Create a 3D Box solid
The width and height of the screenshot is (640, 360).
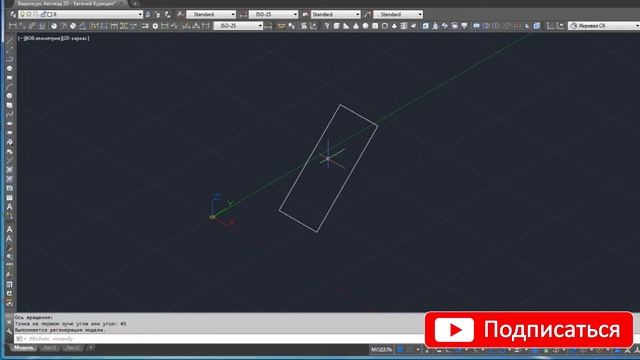336,26
